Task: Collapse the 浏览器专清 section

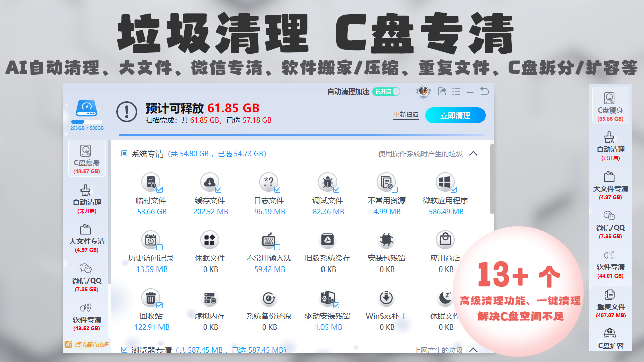Action: pyautogui.click(x=473, y=349)
